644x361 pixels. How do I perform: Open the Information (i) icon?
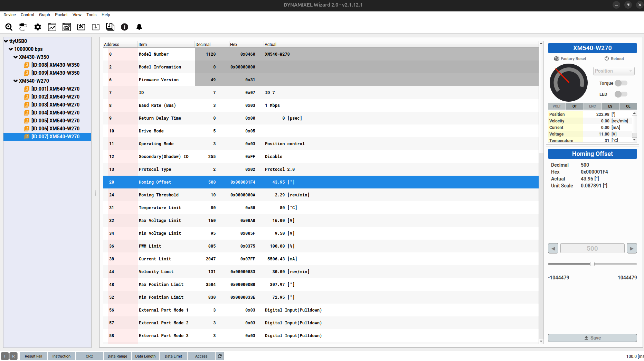tap(125, 27)
